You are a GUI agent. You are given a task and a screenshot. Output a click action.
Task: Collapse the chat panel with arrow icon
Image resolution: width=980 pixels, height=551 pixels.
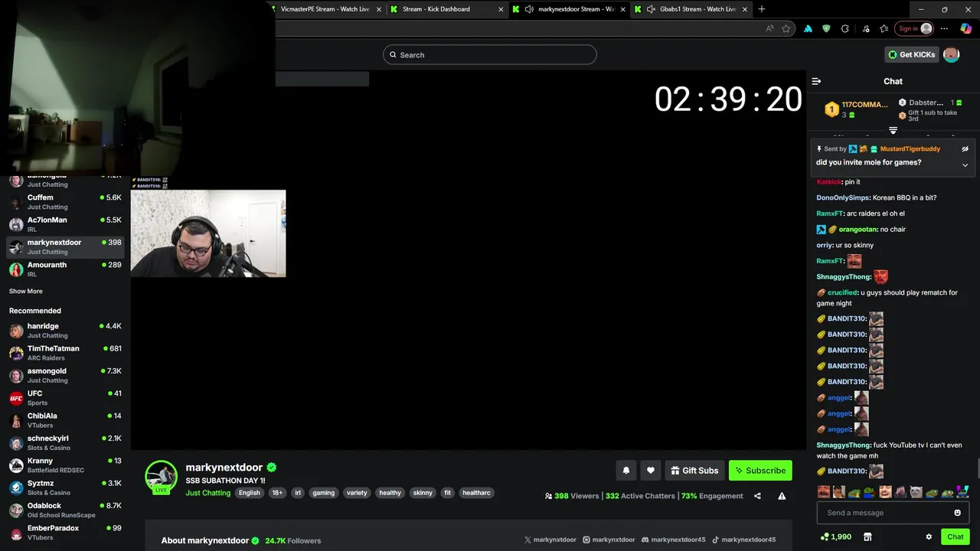tap(816, 81)
